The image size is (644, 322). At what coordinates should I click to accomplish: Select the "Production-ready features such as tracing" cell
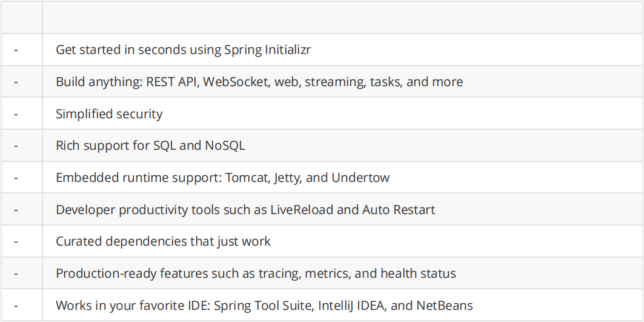[x=342, y=273]
